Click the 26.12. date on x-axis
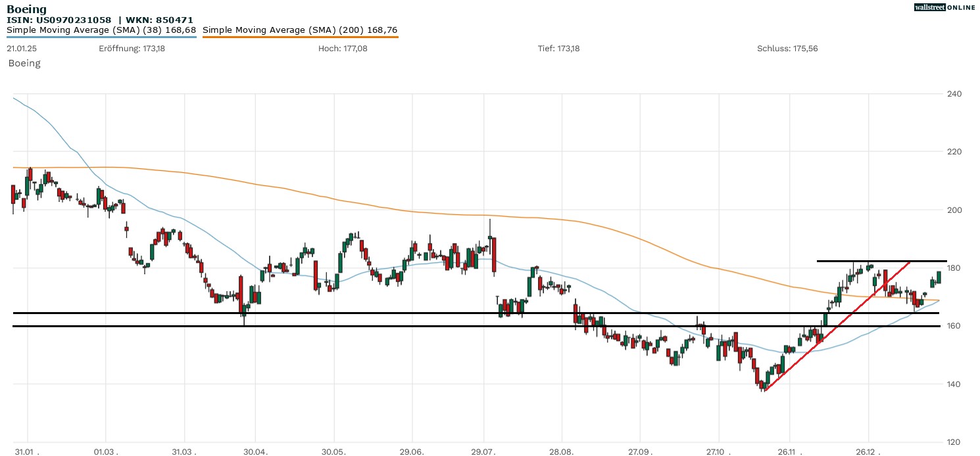 point(868,452)
